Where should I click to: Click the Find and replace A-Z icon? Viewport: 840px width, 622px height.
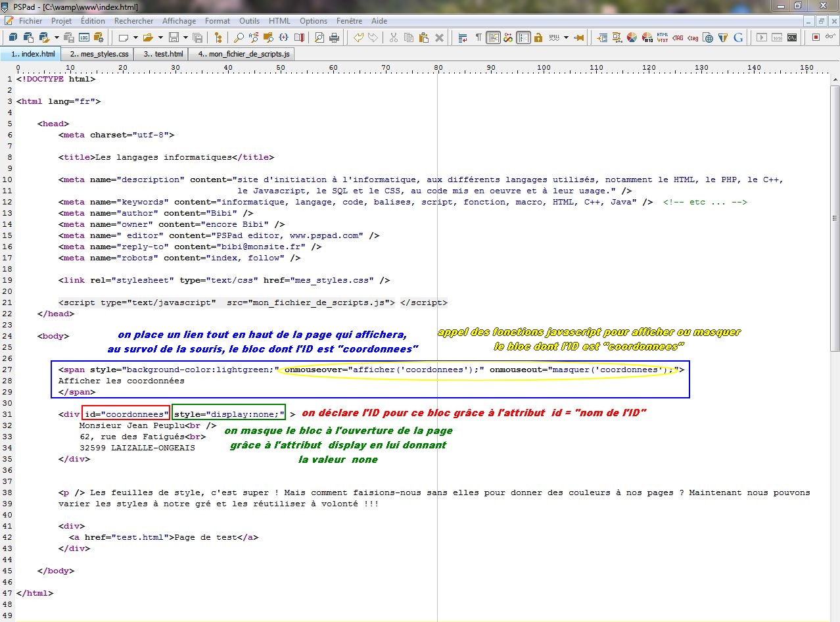tap(254, 37)
